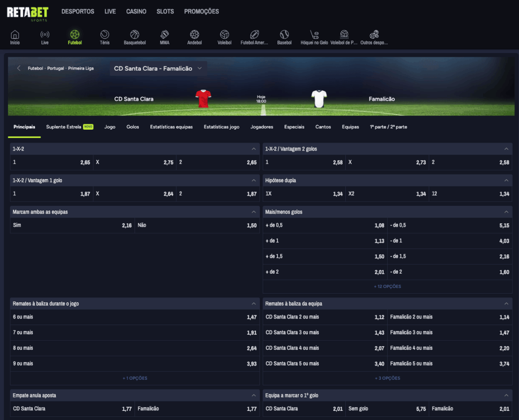Switch to the Cantos tab
This screenshot has width=519, height=420.
[323, 127]
